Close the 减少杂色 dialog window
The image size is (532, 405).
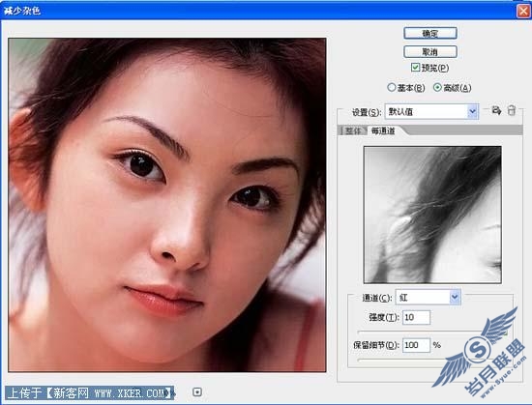pyautogui.click(x=523, y=11)
